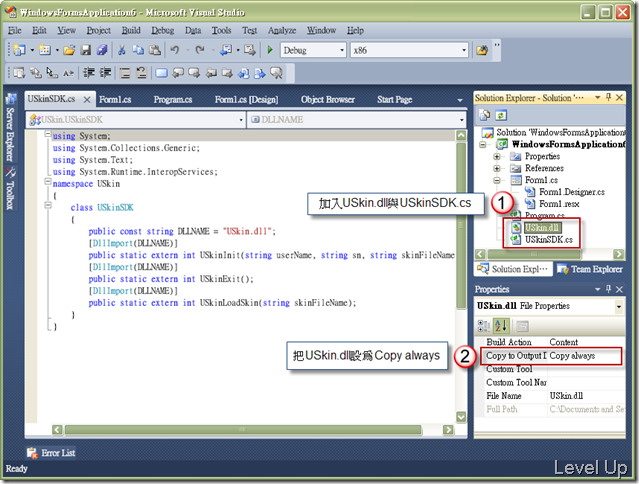Screen dimensions: 639x484
Task: Collapse the namespace USkin code block
Action: pos(48,181)
